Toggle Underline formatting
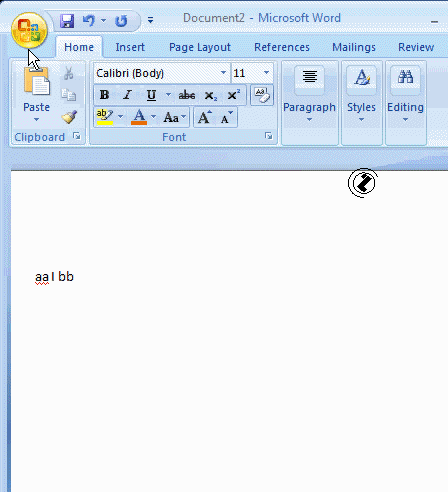Screen dimensions: 448x492 [x=151, y=95]
